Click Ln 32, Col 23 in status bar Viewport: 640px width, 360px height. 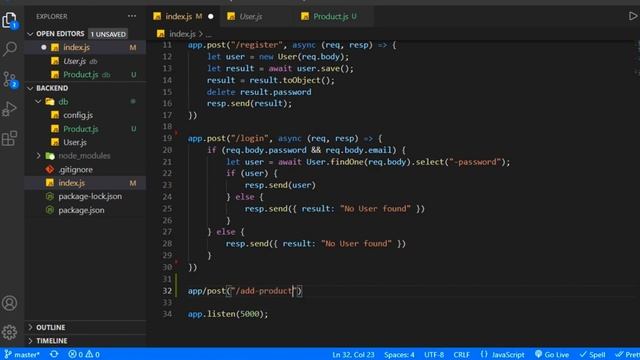(x=353, y=355)
